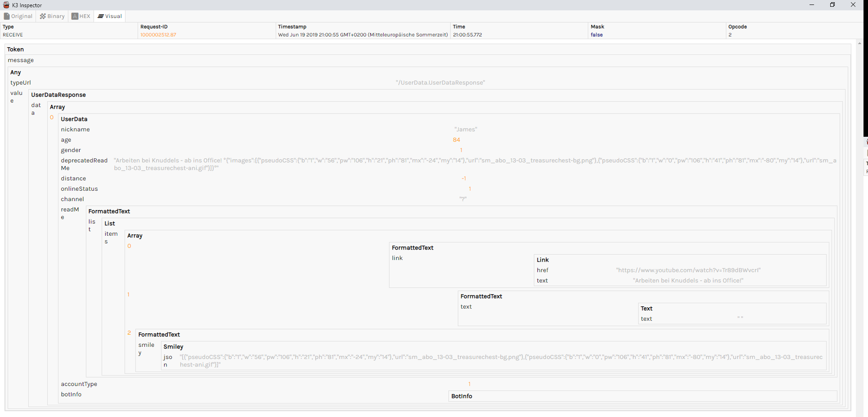Select the Visual tab
868x417 pixels.
110,16
